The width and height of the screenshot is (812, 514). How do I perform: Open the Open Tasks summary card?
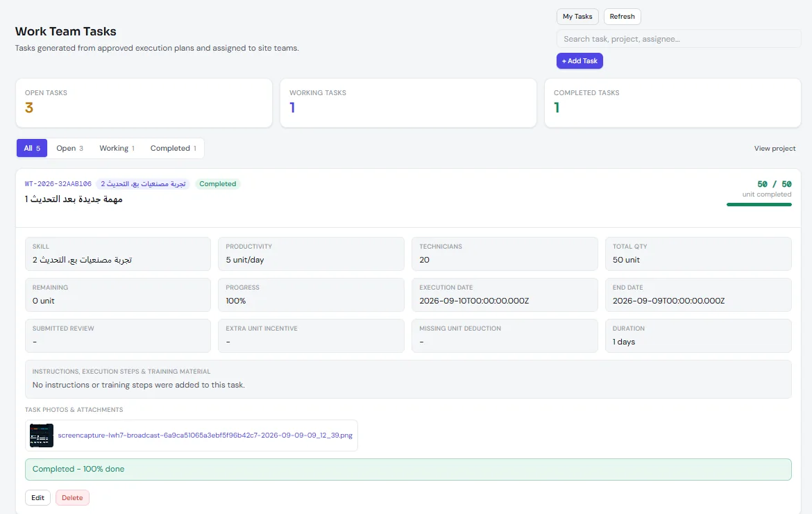pos(144,103)
